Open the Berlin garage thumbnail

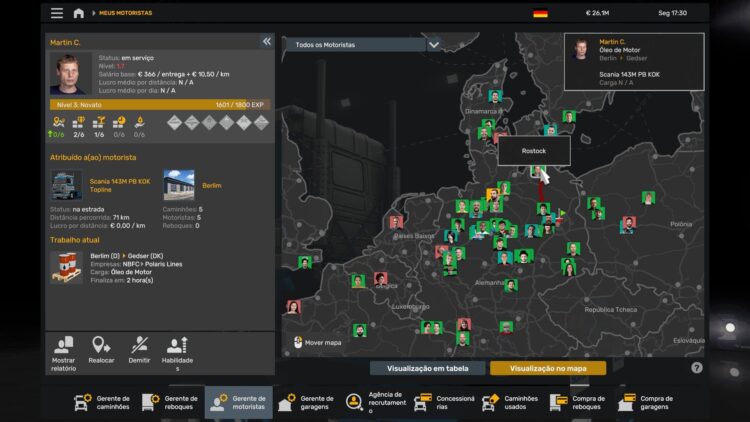tap(179, 185)
